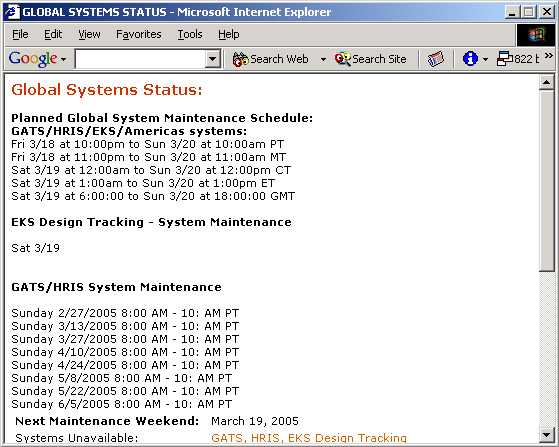Expand the Google logo dropdown arrow

click(63, 59)
